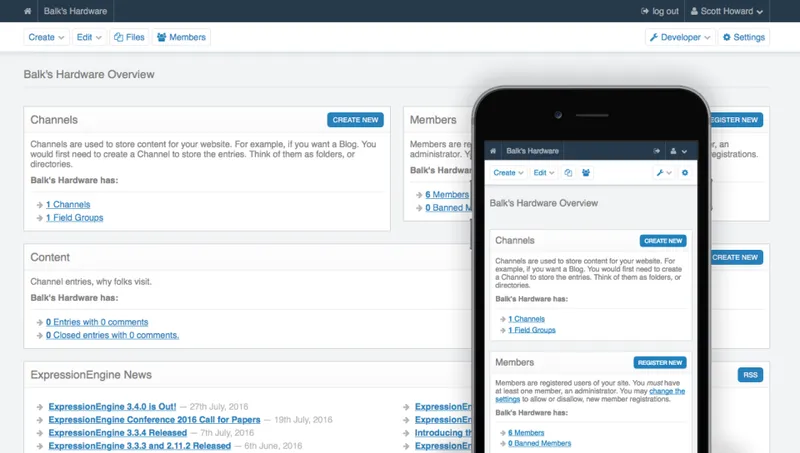
Task: Open the desktop 1 Field Groups link
Action: 74,218
